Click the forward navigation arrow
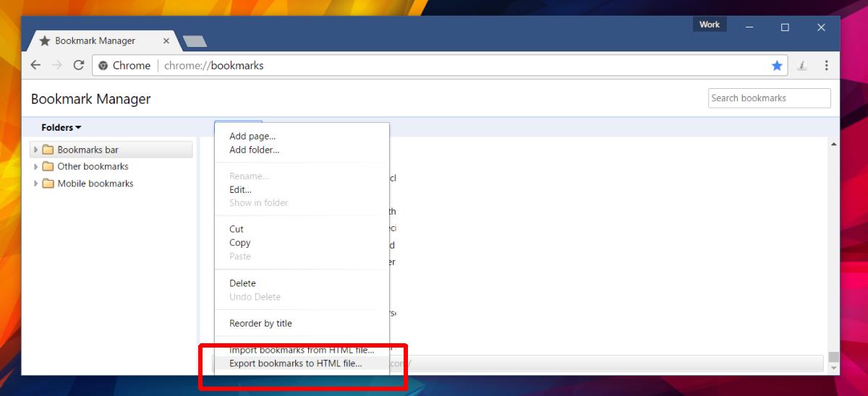This screenshot has height=396, width=868. 57,65
